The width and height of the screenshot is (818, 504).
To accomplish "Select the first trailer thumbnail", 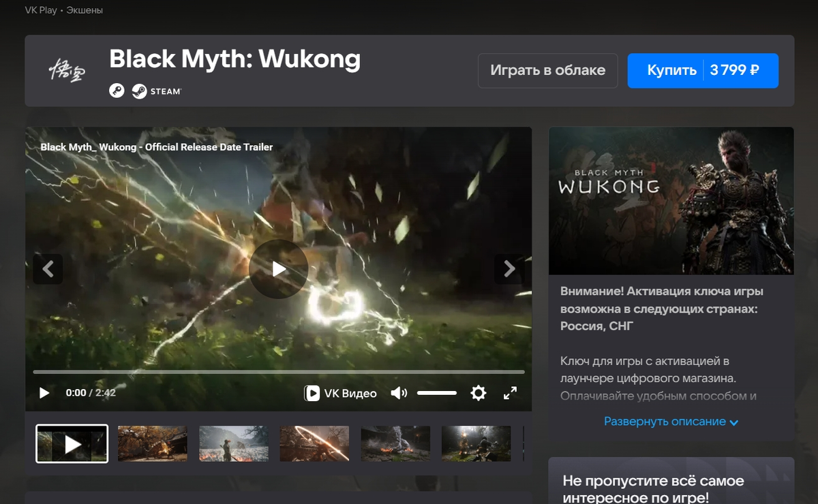I will pyautogui.click(x=72, y=444).
